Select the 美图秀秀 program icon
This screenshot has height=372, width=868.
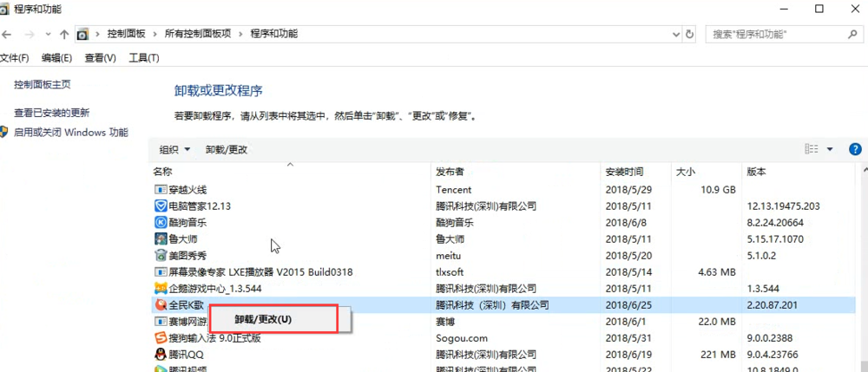pyautogui.click(x=161, y=255)
